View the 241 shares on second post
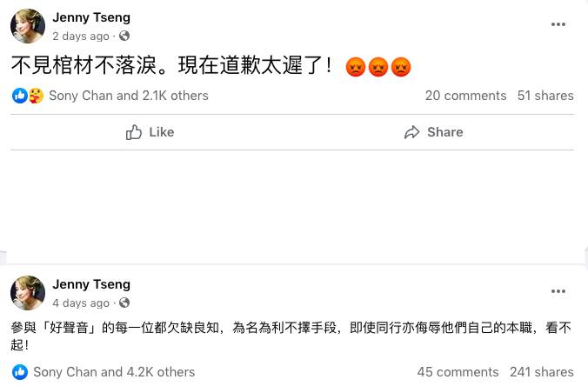The image size is (588, 386). (541, 372)
